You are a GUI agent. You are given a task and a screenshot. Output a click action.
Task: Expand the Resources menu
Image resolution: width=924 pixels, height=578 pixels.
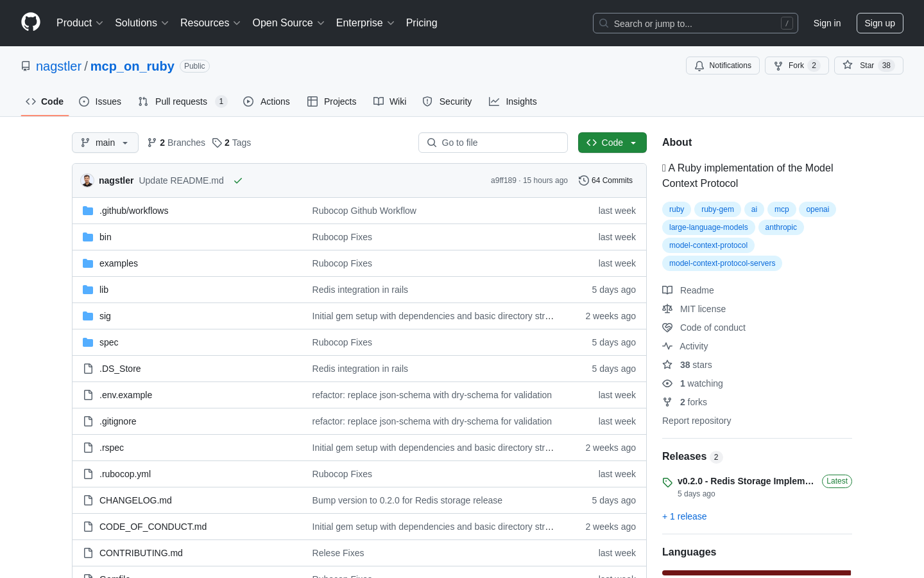click(210, 22)
